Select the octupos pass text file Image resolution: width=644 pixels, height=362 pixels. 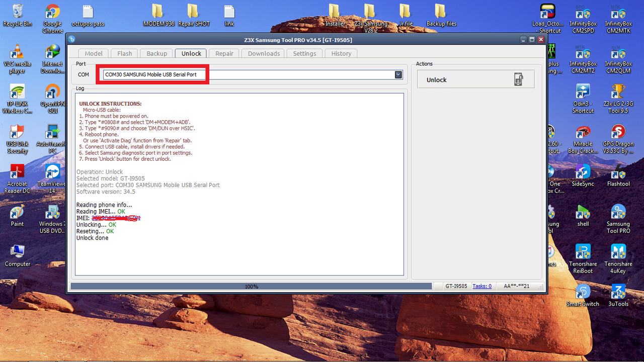tap(88, 15)
